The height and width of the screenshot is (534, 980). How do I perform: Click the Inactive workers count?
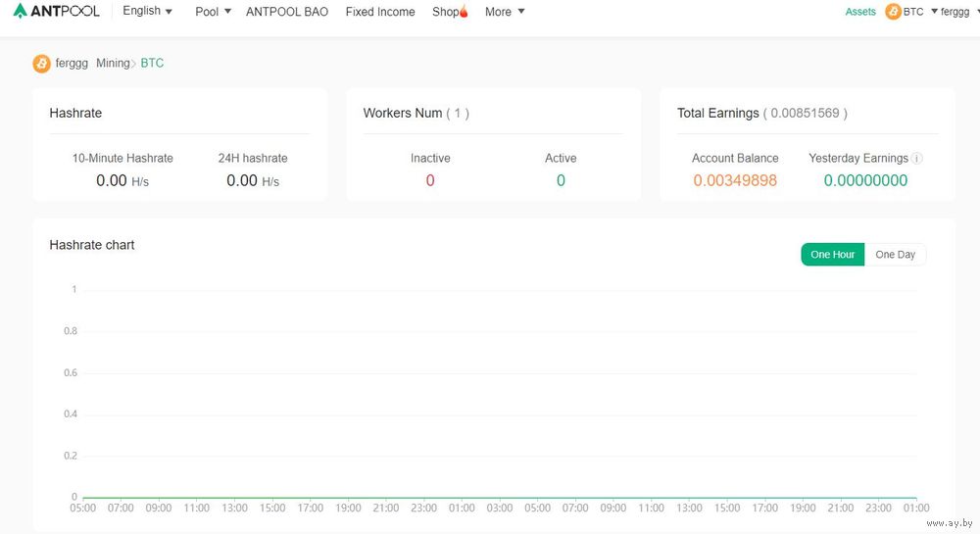pos(430,180)
